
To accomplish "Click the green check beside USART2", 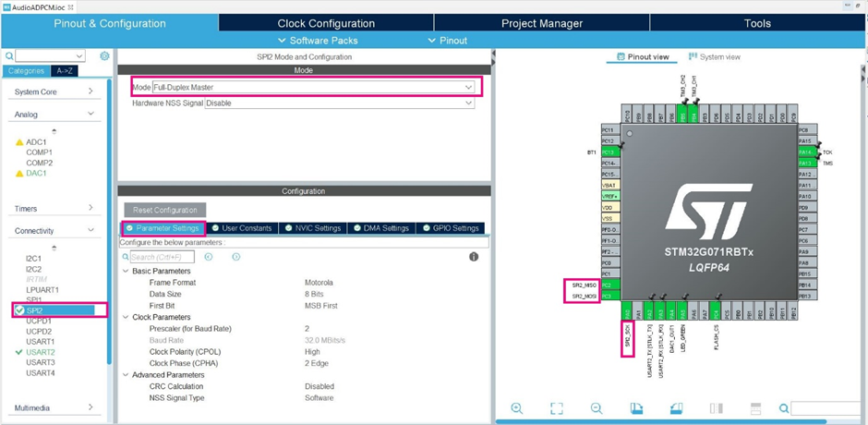I will [19, 352].
